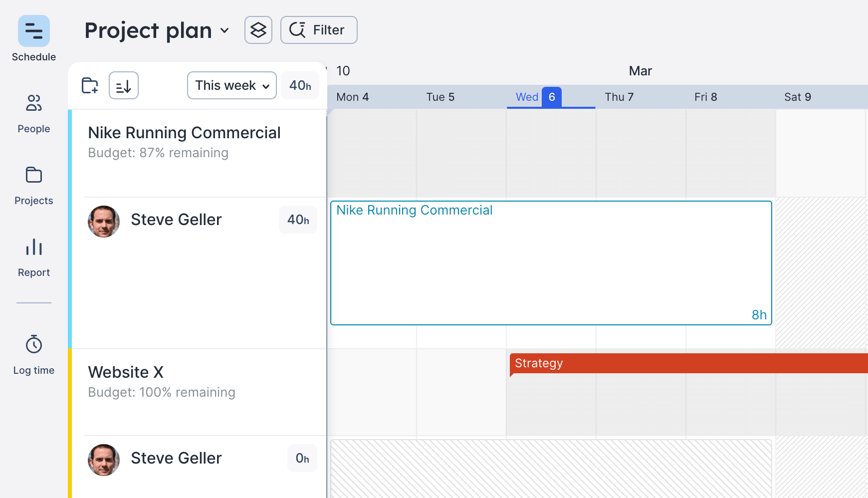Open the This week range dropdown
This screenshot has width=868, height=498.
[x=232, y=85]
